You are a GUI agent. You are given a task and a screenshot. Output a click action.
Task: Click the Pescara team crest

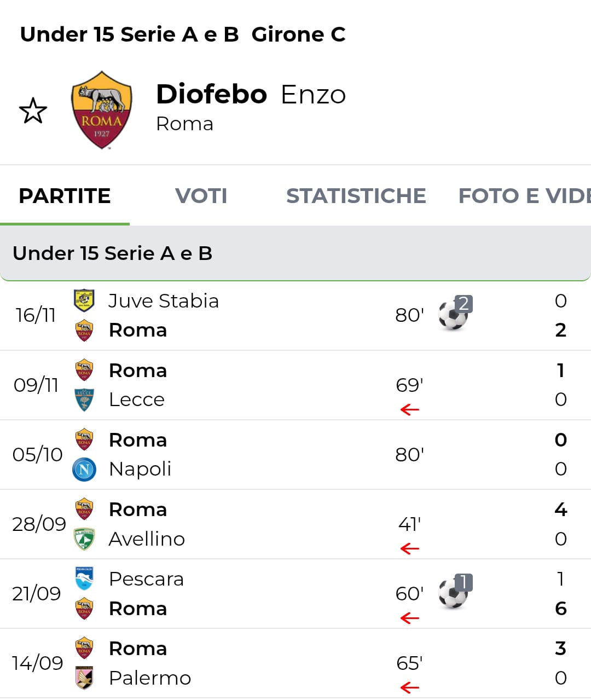click(x=84, y=578)
